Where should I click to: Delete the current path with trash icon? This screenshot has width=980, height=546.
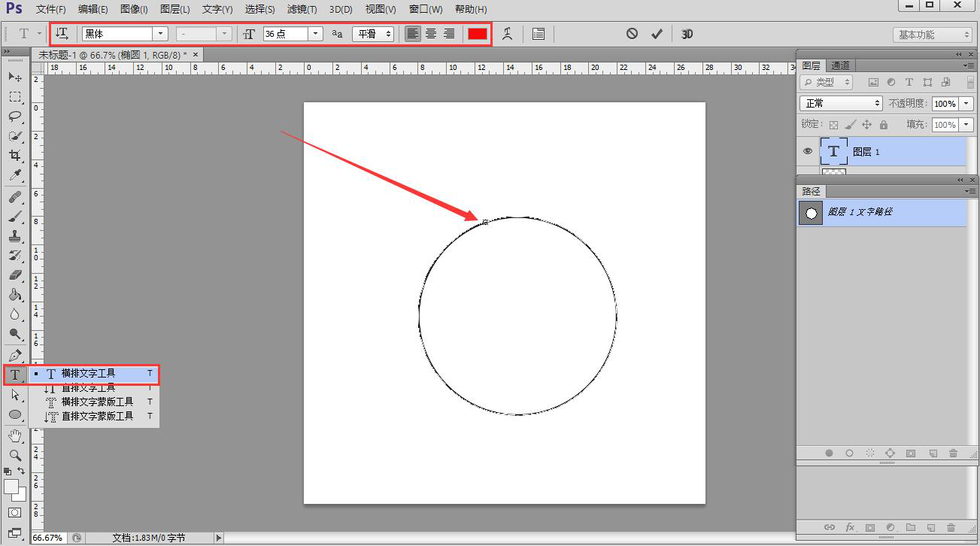pyautogui.click(x=953, y=453)
